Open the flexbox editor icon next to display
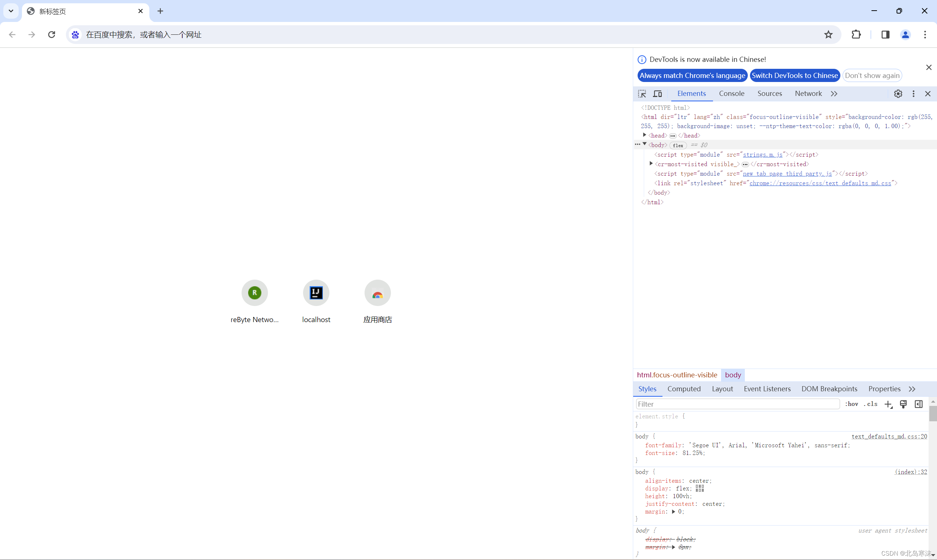Screen dimensions: 937x560 [699, 488]
